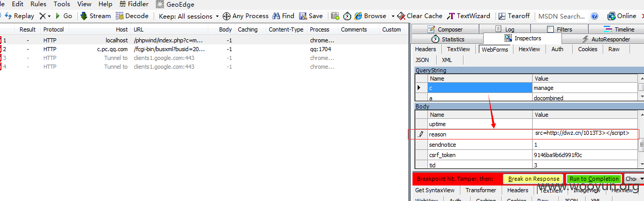The image size is (644, 201).
Task: Click the Find binoculars icon
Action: coord(276,16)
